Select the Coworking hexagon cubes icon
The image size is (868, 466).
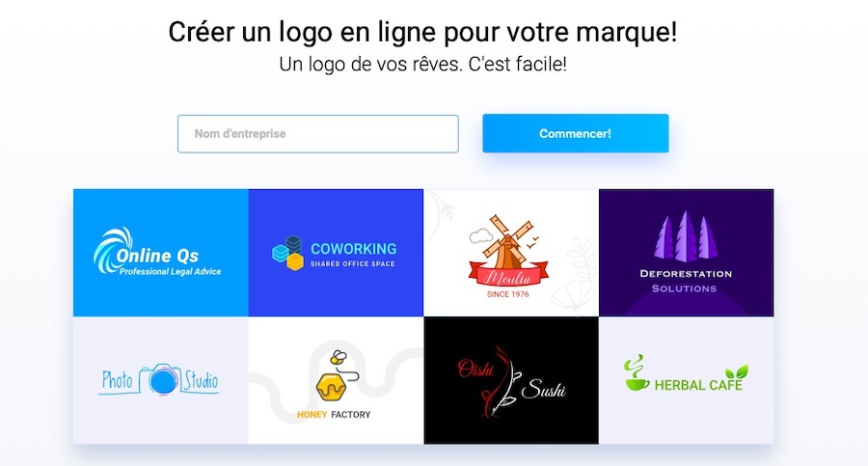click(287, 253)
